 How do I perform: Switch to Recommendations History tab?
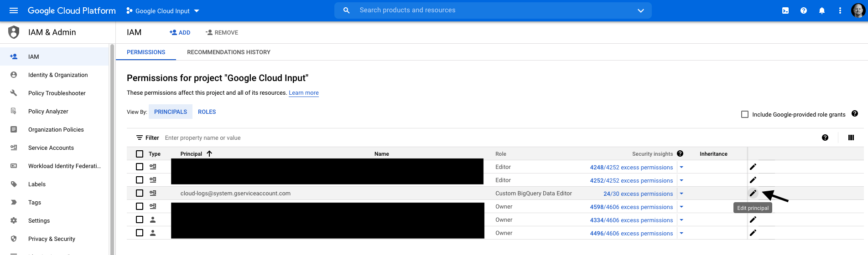pos(229,52)
